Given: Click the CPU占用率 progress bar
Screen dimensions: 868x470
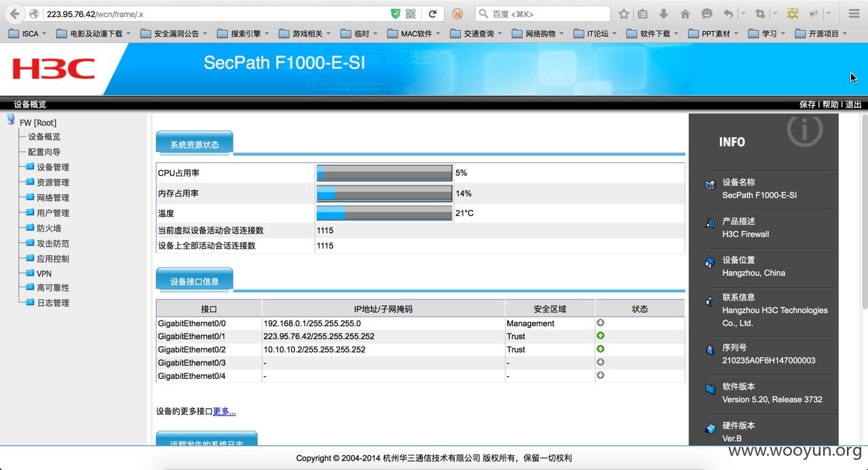Looking at the screenshot, I should click(x=384, y=173).
